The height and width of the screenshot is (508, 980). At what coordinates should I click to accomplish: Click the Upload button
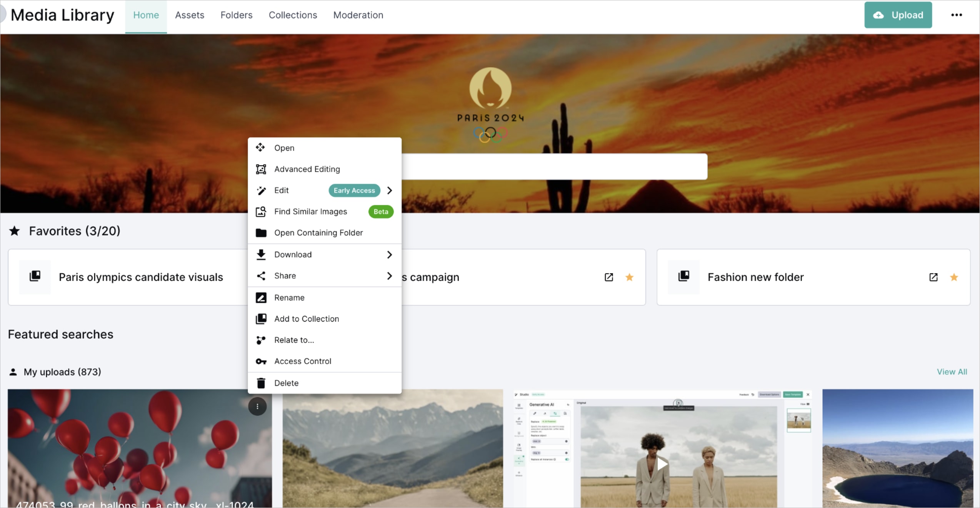[898, 15]
